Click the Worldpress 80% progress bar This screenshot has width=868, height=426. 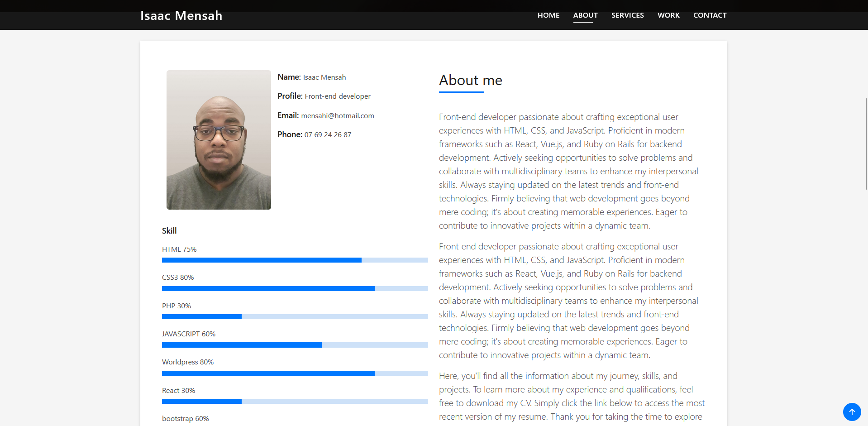pos(295,373)
